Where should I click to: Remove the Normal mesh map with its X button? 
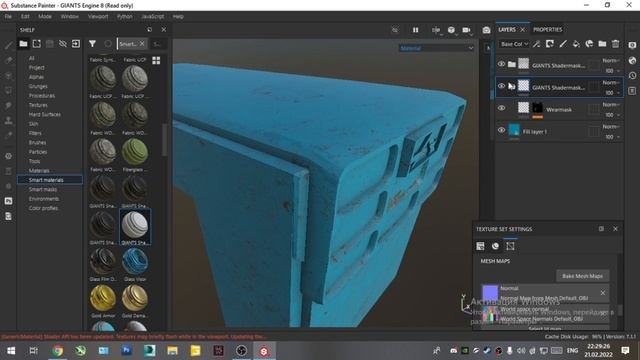click(x=603, y=293)
